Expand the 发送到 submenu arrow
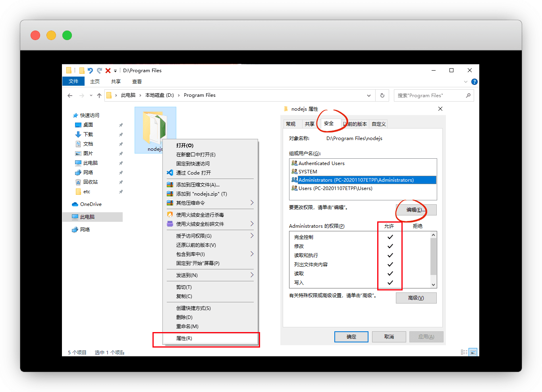 (x=252, y=275)
